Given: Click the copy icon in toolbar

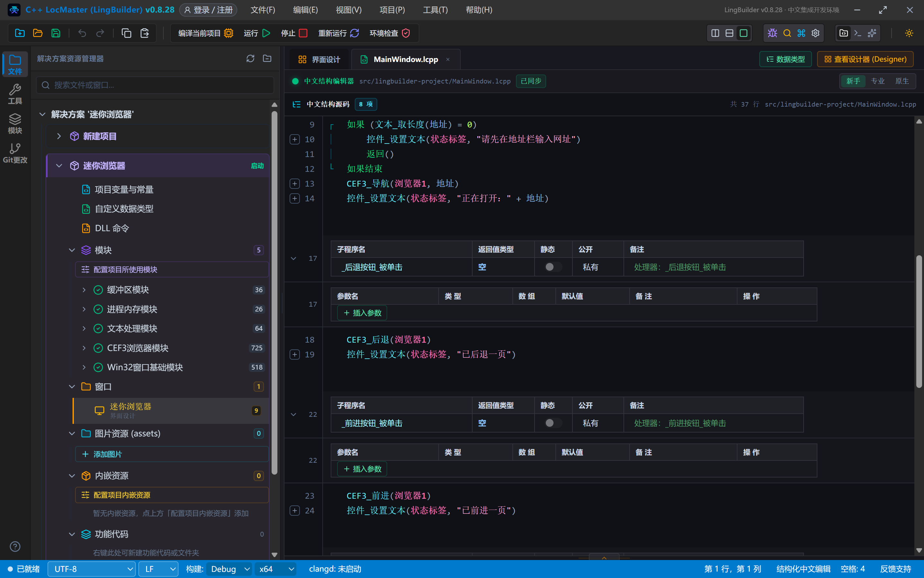Looking at the screenshot, I should click(126, 33).
